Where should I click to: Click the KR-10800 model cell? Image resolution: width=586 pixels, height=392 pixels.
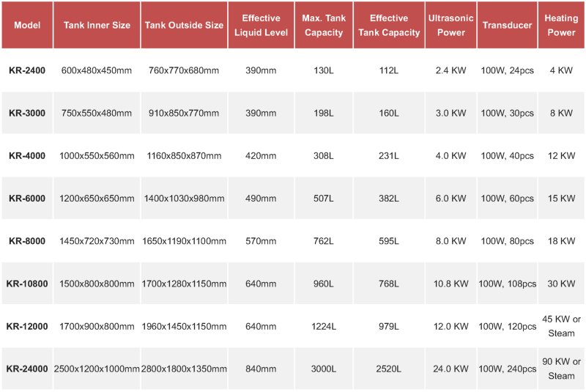27,284
